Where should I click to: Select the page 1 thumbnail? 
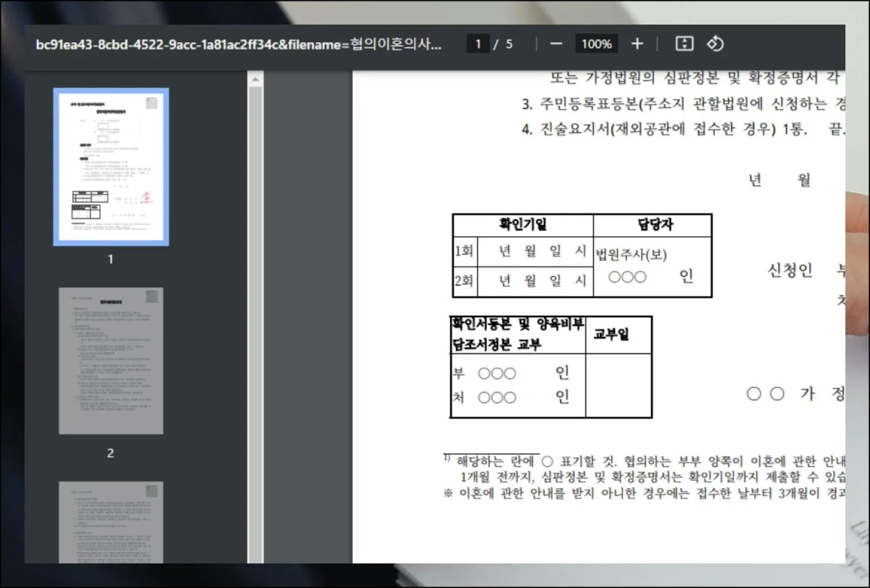[111, 167]
